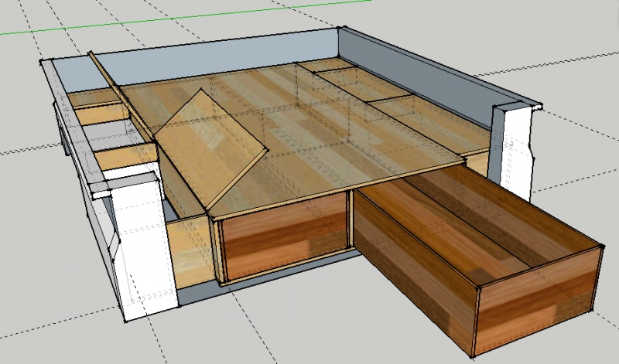Viewport: 619px width, 364px height.
Task: Select the grey right side wall
Action: tap(415, 77)
